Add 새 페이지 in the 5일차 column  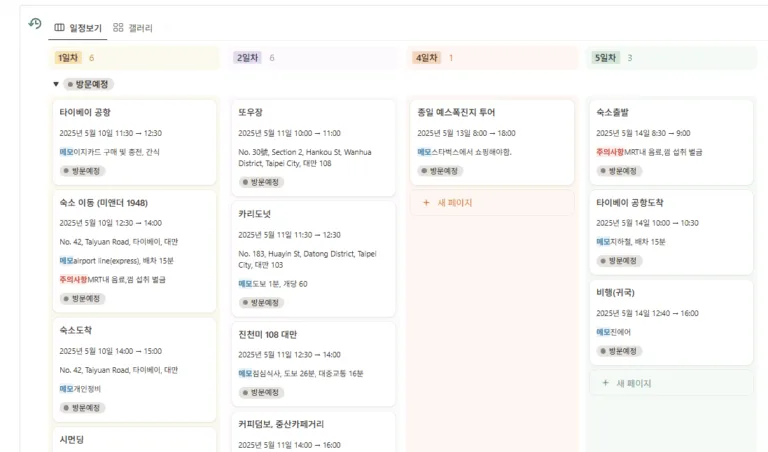click(x=626, y=383)
